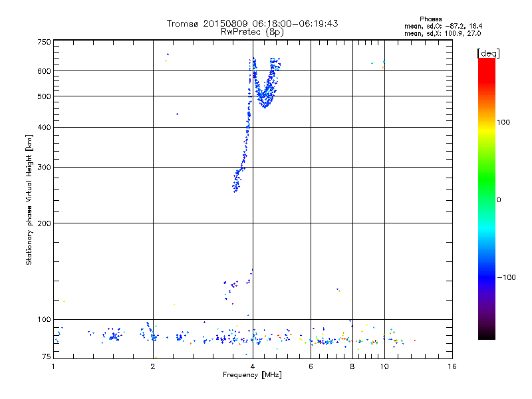
Task: Click the y-axis tick label '500'
Action: pos(44,96)
